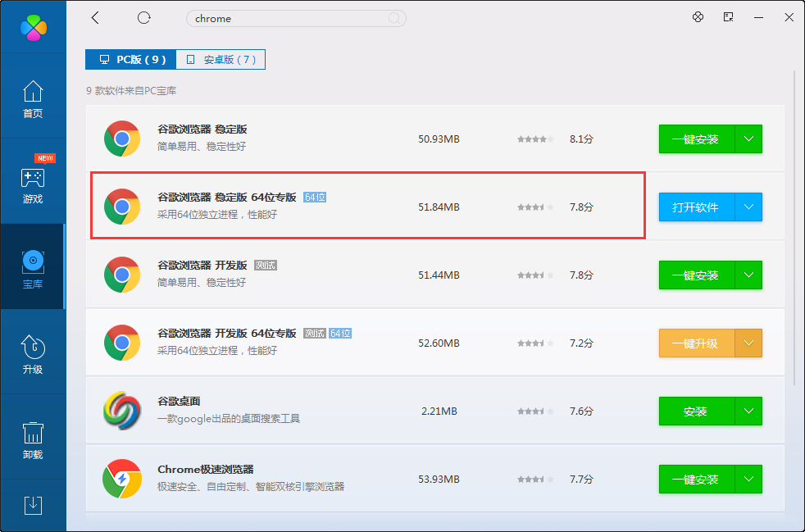Open 卸载 section in the sidebar
The height and width of the screenshot is (532, 805).
pyautogui.click(x=33, y=437)
